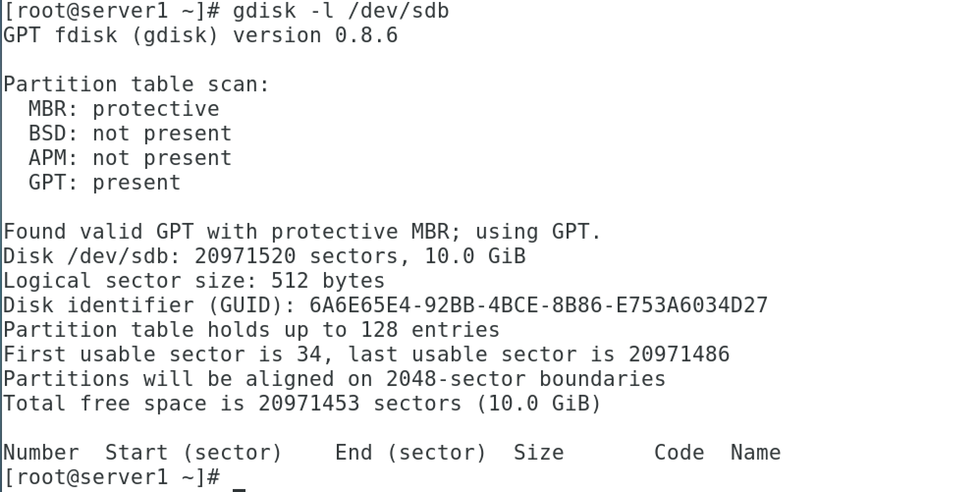Click the 'APM: not present' line
The width and height of the screenshot is (980, 492).
tap(130, 158)
